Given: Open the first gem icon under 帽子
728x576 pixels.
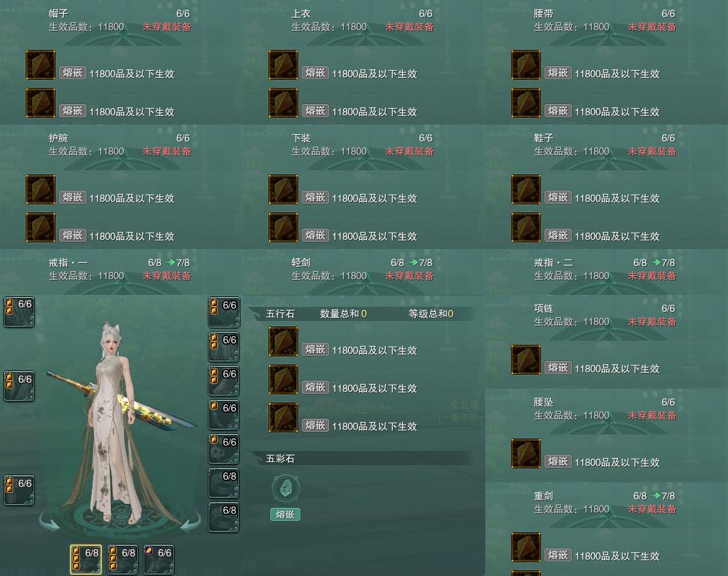Looking at the screenshot, I should point(41,65).
